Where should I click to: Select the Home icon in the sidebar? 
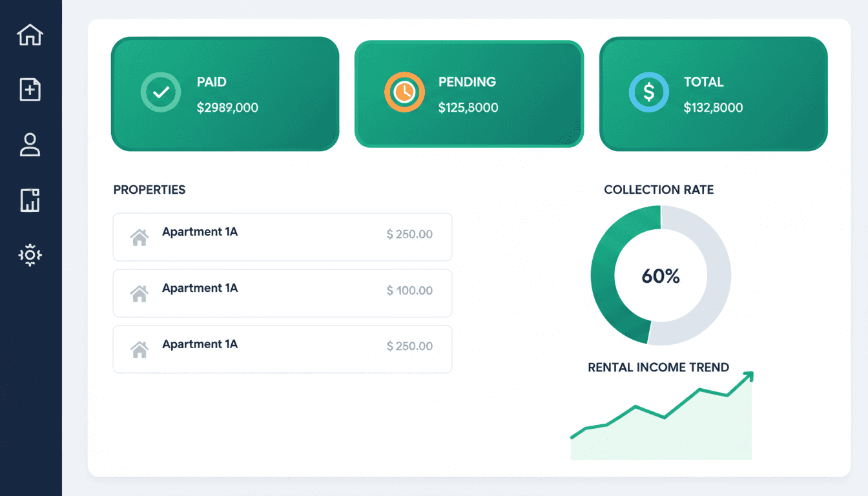pos(30,35)
